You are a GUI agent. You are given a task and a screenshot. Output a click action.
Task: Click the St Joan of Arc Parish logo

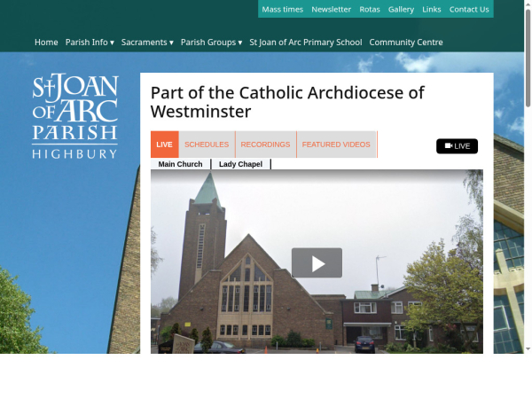(x=75, y=116)
